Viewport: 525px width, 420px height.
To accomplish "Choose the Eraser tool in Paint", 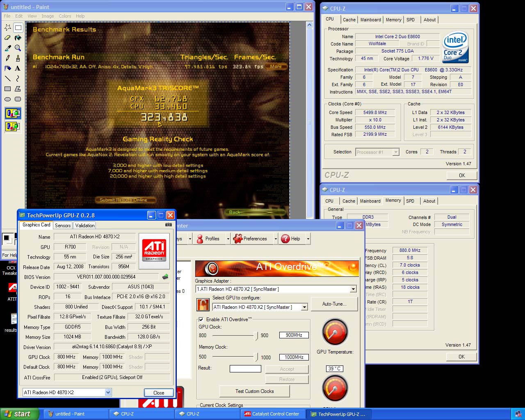I will coord(7,38).
